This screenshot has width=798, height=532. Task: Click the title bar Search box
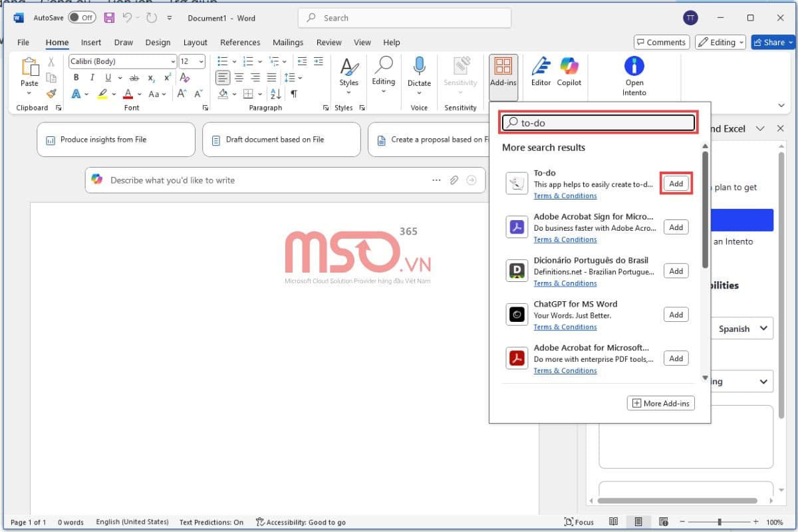(x=404, y=18)
